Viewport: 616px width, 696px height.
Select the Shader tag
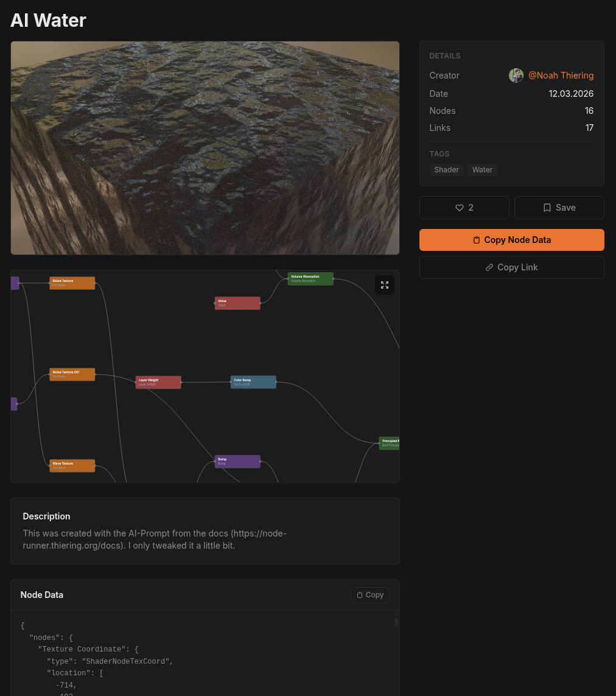[x=446, y=169]
